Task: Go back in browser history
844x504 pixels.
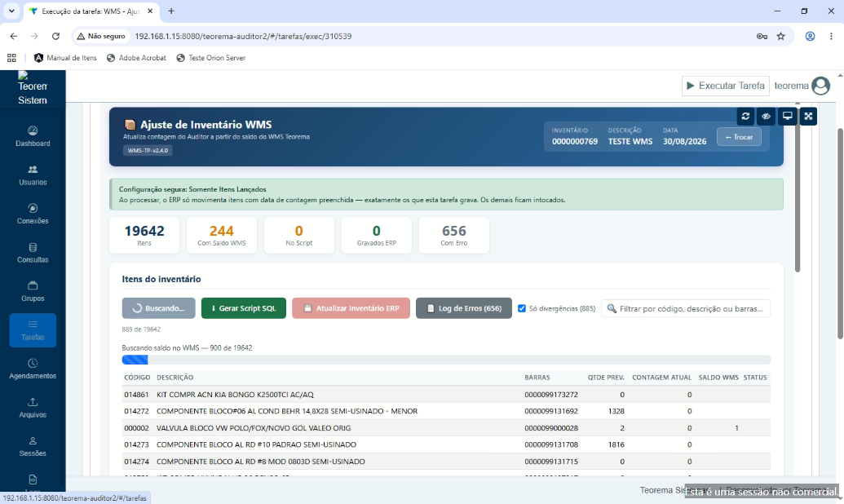Action: [x=14, y=36]
